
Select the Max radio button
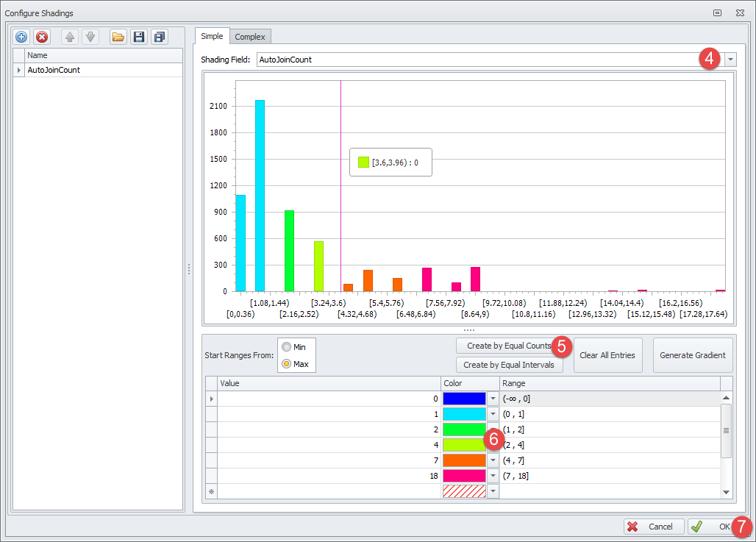click(x=286, y=363)
